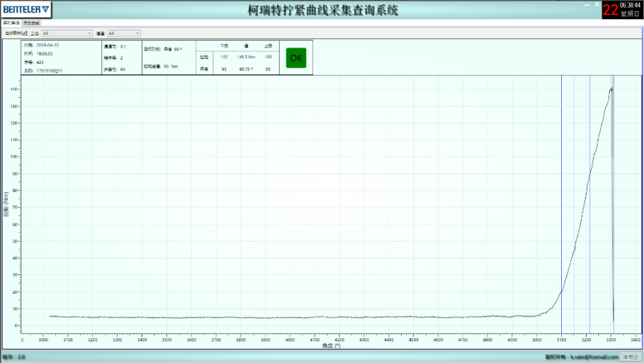Viewport: 644px width, 363px height.
Task: Click the BENTELER logo
Action: [x=26, y=9]
